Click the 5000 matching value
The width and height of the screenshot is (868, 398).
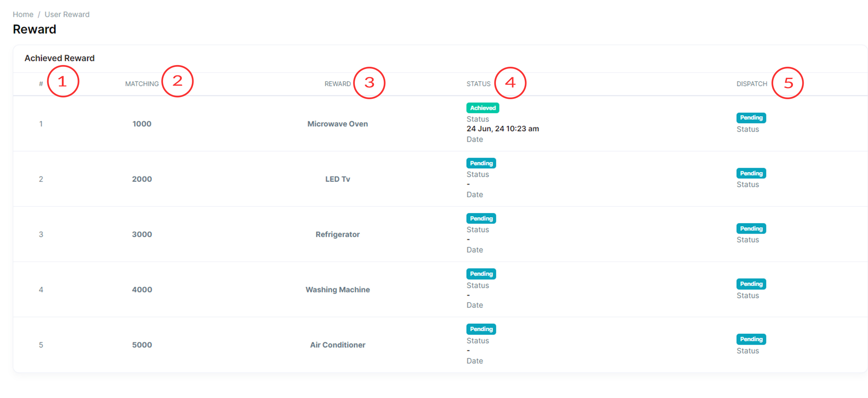tap(142, 345)
